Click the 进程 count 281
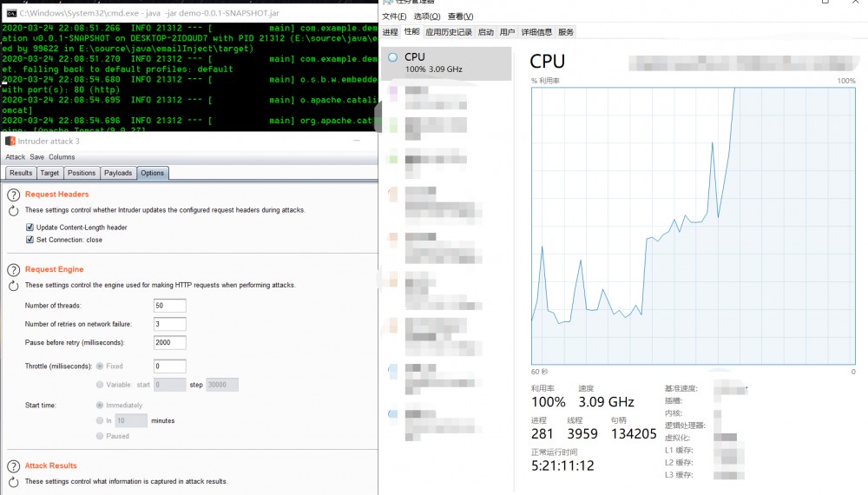 pyautogui.click(x=542, y=434)
